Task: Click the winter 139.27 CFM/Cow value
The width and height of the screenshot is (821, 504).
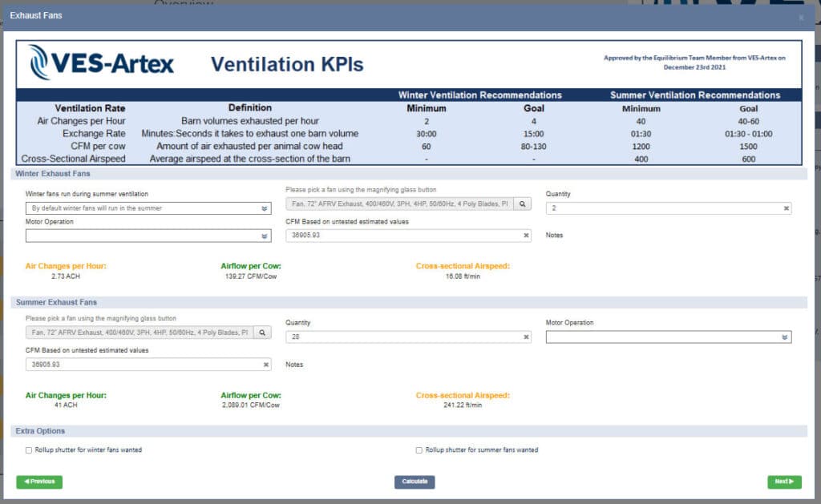Action: pyautogui.click(x=251, y=276)
